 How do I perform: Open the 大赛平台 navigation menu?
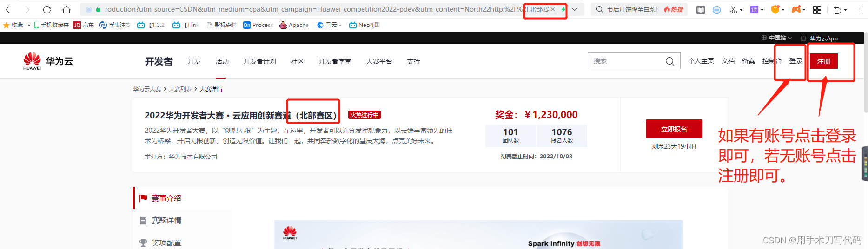point(379,61)
